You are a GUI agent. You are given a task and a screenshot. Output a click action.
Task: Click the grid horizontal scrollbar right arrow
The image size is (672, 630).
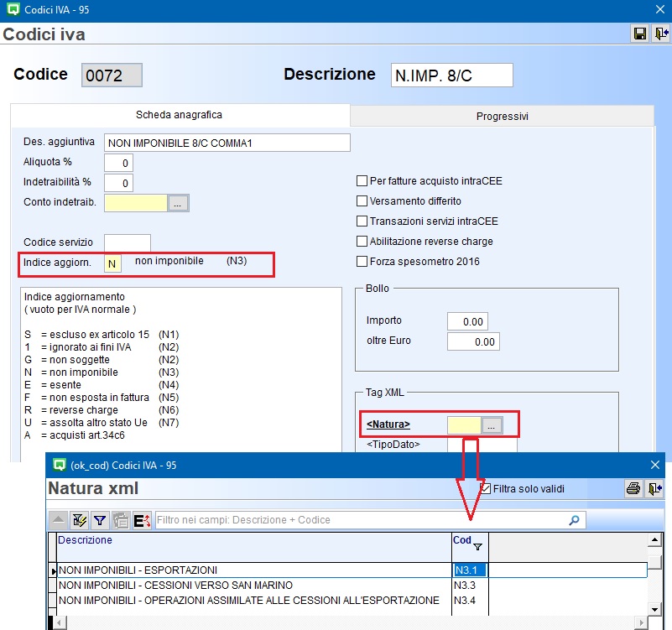pyautogui.click(x=641, y=622)
